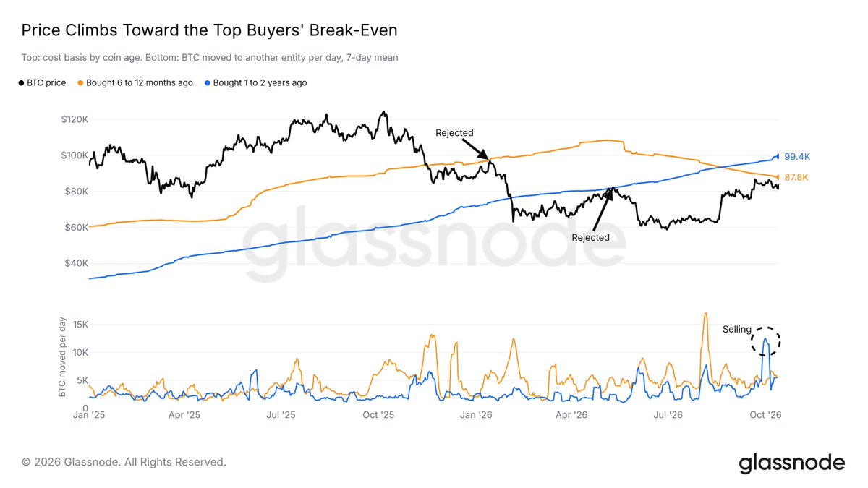Screen dimensions: 868x488
Task: Select the Jul '25 x-axis tick
Action: pos(281,415)
